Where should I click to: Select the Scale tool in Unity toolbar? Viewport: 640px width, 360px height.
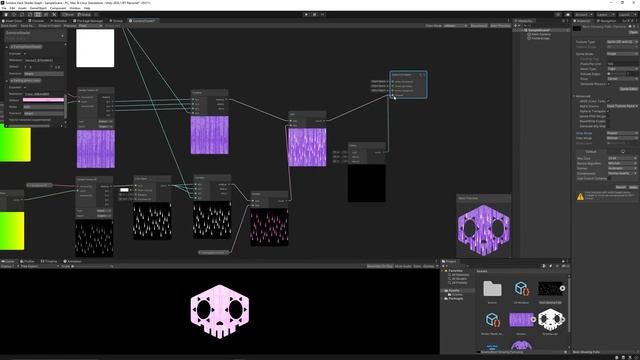point(30,14)
